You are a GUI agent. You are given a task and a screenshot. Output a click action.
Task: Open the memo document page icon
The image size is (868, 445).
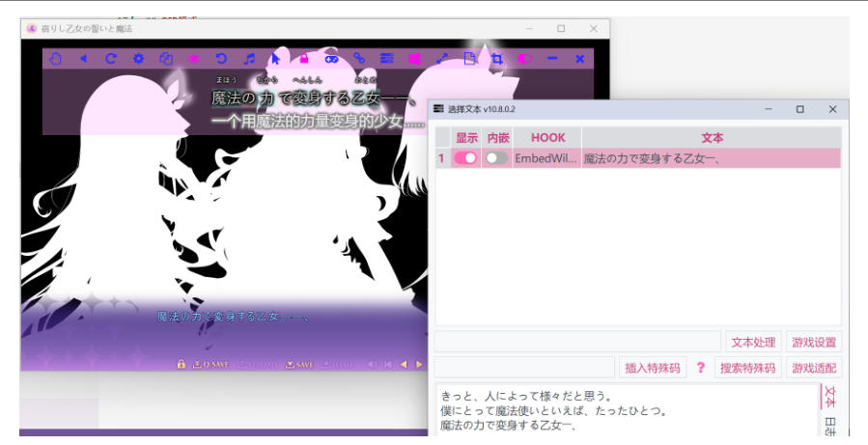coord(469,59)
